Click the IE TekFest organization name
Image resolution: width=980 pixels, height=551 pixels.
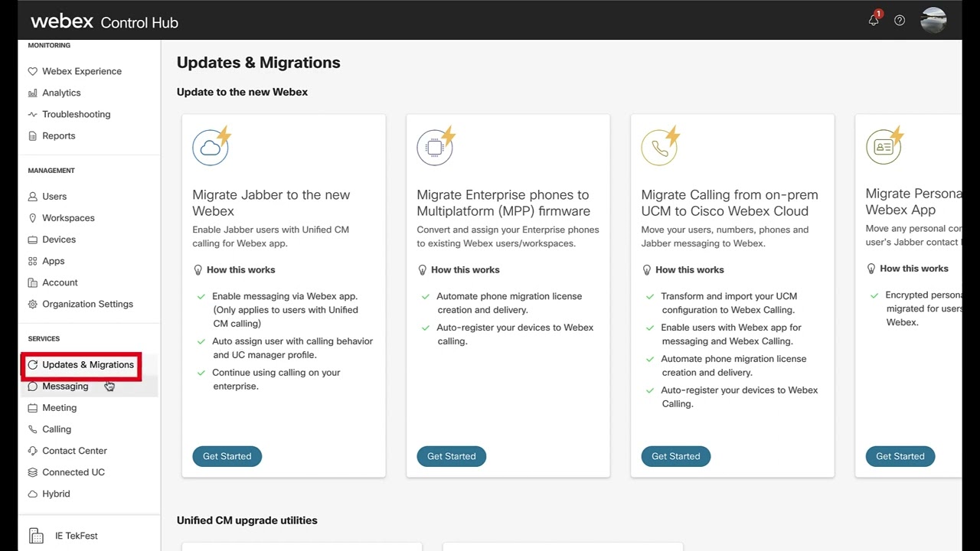click(77, 536)
